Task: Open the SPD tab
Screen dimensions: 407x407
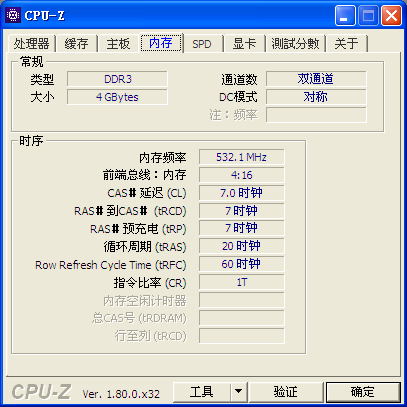Action: click(202, 43)
